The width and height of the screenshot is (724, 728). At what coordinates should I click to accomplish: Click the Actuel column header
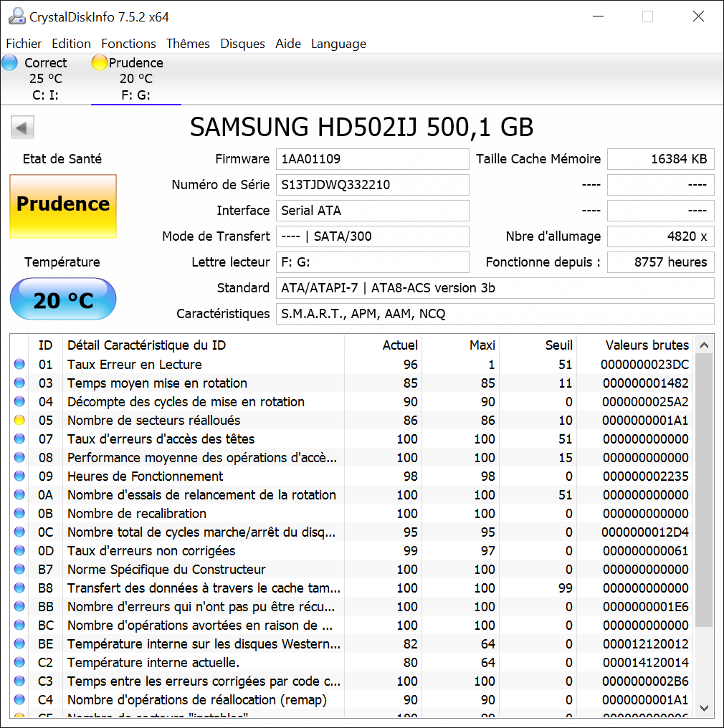click(x=383, y=345)
